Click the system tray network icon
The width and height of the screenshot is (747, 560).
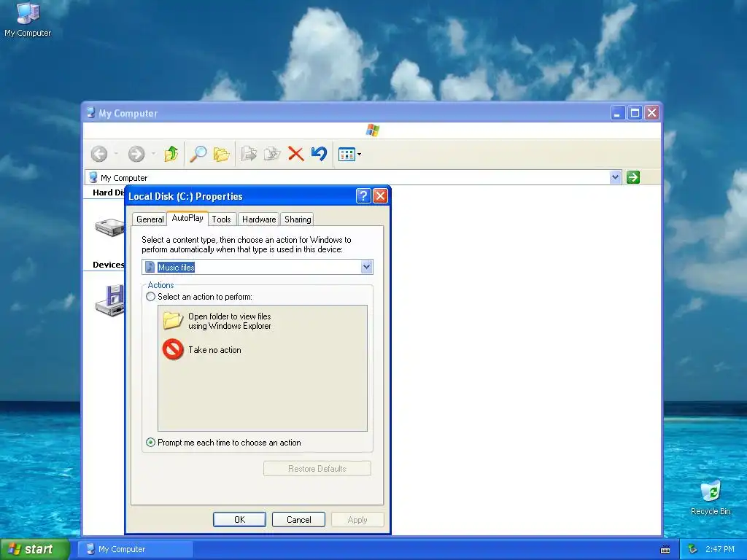pyautogui.click(x=693, y=549)
